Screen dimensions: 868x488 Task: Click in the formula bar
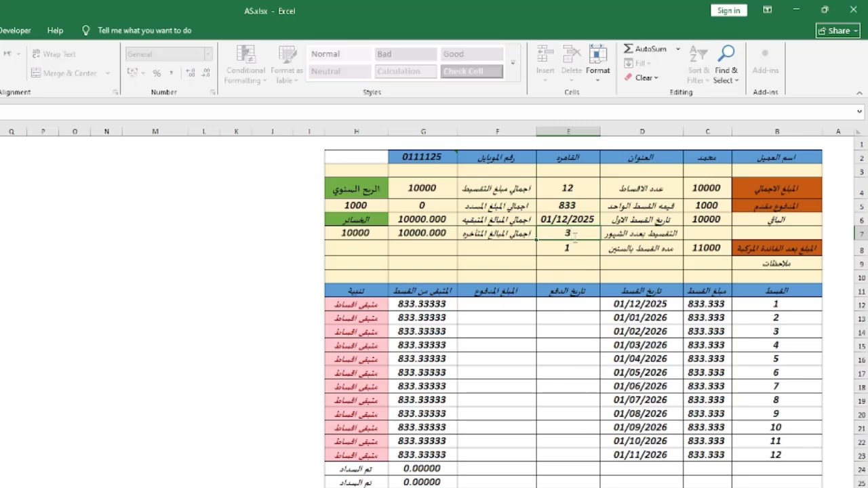pos(427,112)
